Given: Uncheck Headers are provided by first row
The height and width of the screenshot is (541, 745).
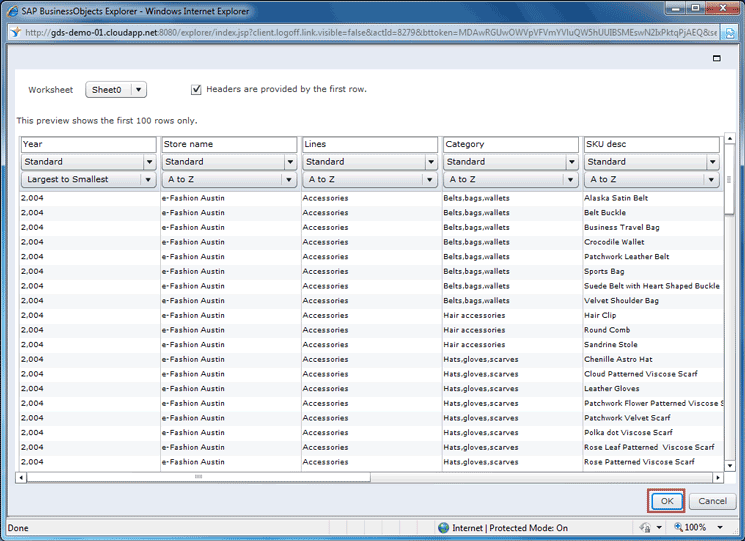Looking at the screenshot, I should [x=196, y=89].
